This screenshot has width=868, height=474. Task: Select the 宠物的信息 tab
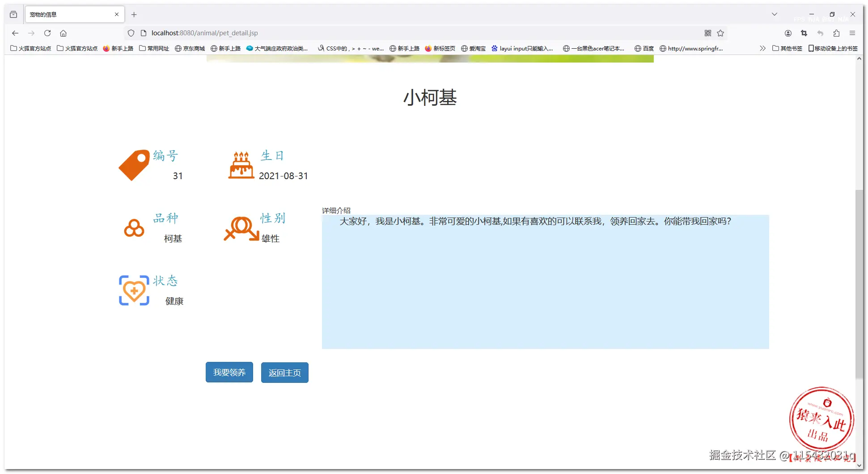pyautogui.click(x=75, y=15)
